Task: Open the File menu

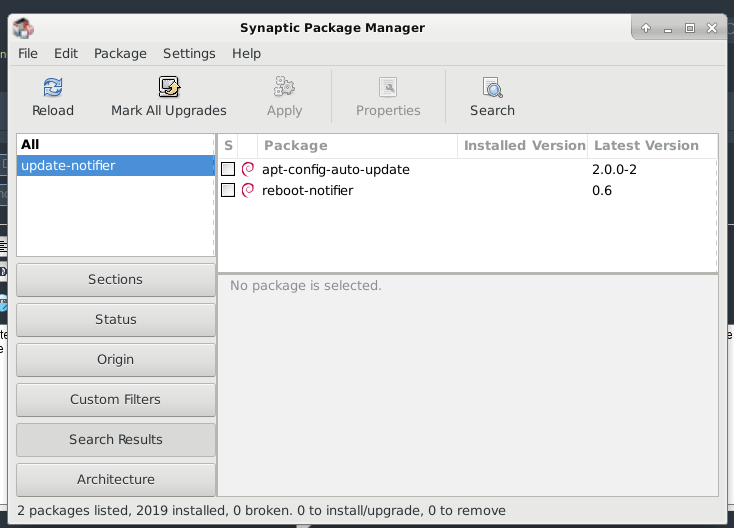Action: 28,53
